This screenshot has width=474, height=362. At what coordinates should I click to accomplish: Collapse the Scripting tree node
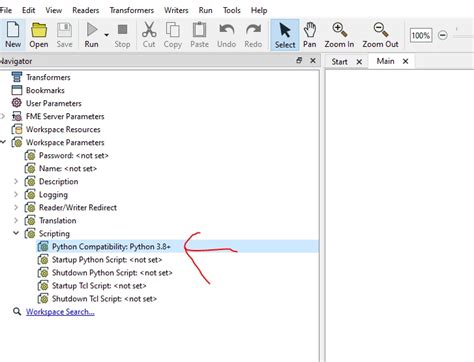point(16,233)
